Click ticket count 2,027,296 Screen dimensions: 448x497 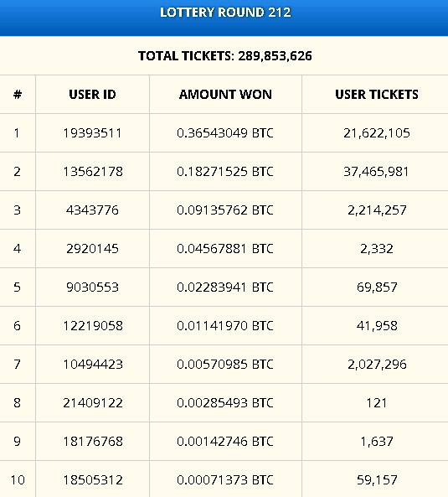coord(377,365)
